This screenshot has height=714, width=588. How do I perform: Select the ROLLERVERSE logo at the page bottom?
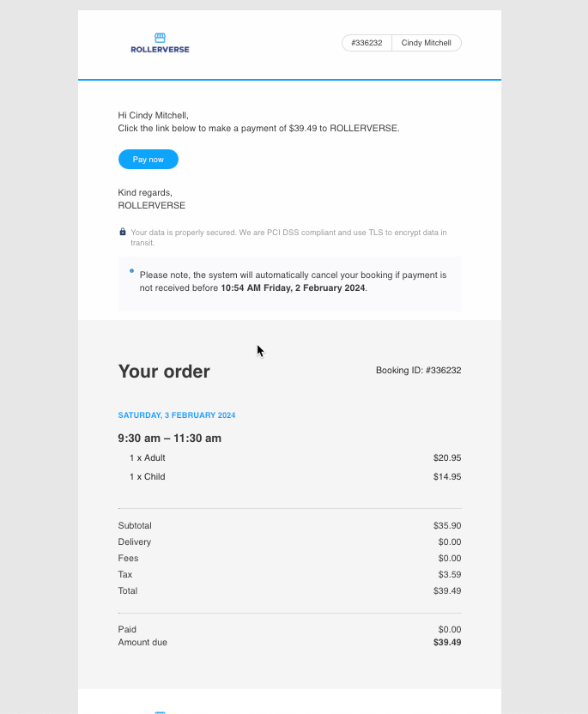(x=160, y=711)
